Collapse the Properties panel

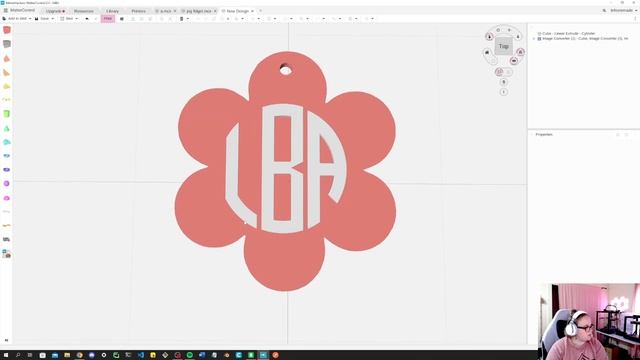point(532,134)
